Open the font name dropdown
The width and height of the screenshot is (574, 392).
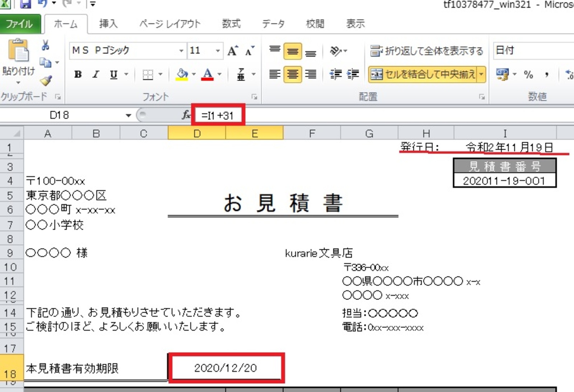click(181, 51)
